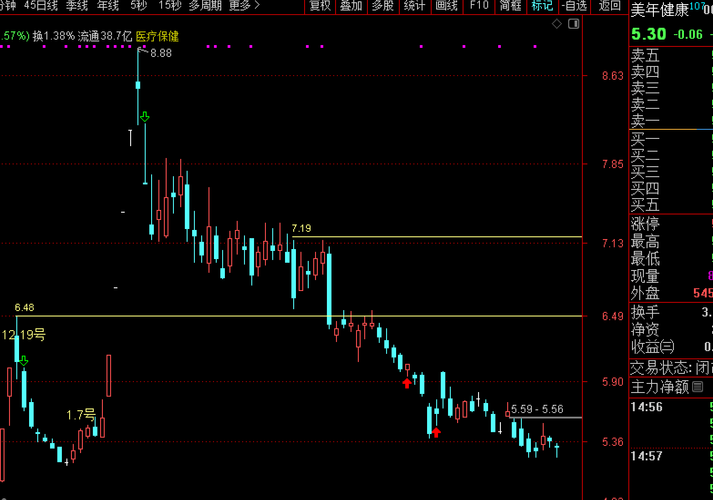Click the 换手 turnover row

pyautogui.click(x=671, y=312)
